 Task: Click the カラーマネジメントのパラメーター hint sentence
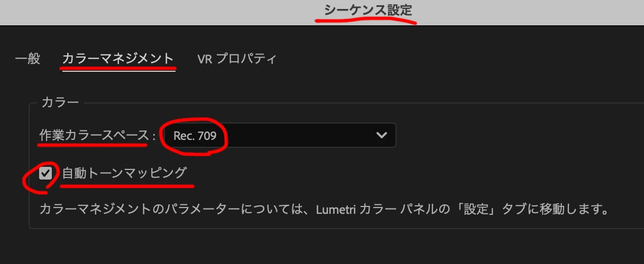pos(323,209)
